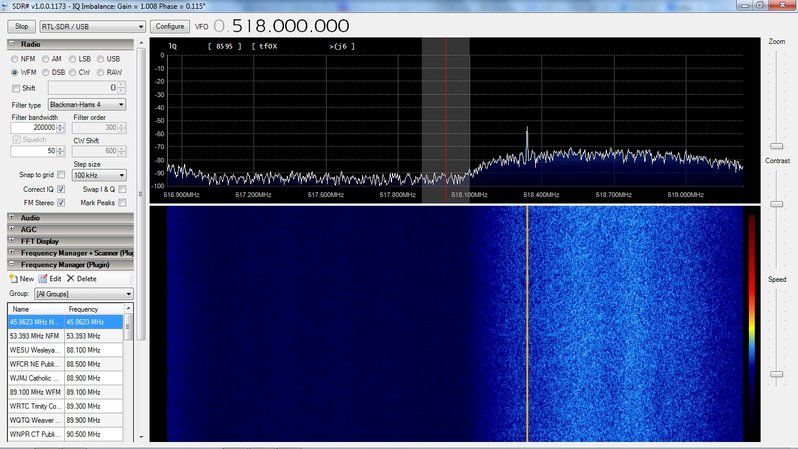Select RAW demodulation mode
The image size is (798, 449).
tap(100, 72)
